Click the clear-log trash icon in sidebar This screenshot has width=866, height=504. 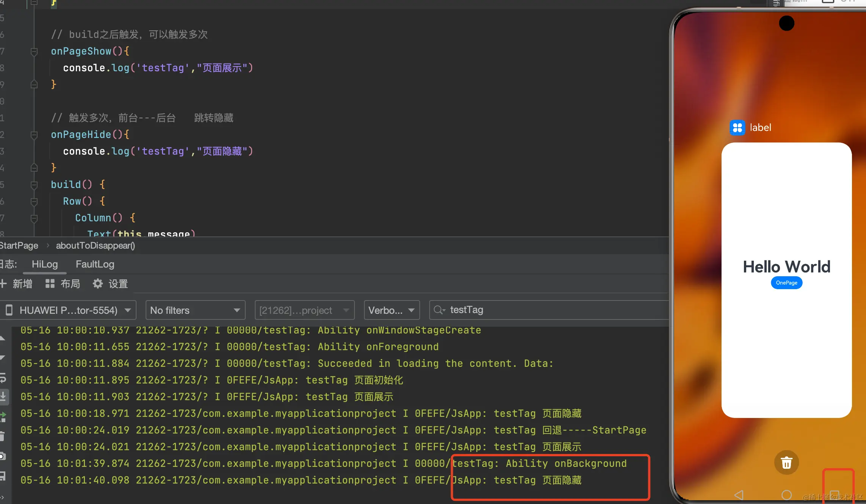point(2,436)
